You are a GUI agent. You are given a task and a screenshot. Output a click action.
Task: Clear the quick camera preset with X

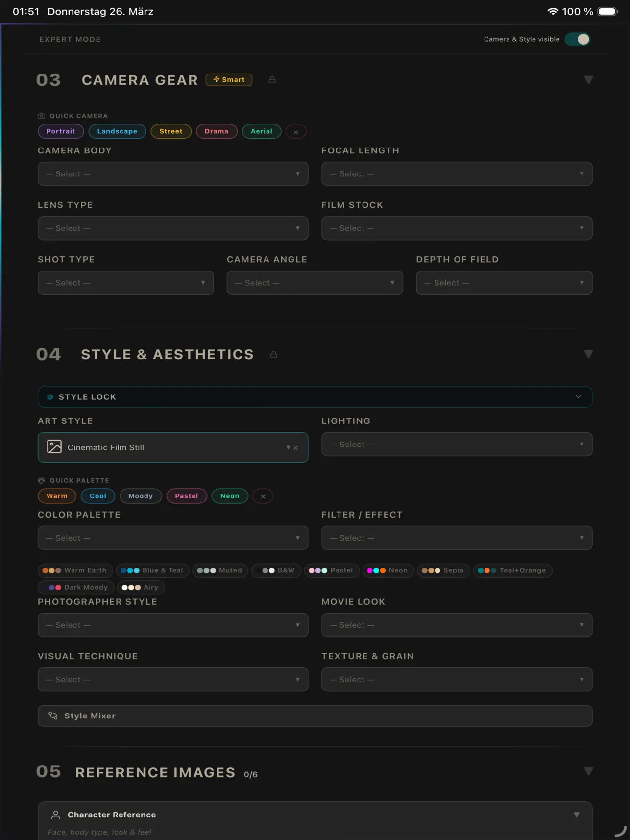point(296,132)
